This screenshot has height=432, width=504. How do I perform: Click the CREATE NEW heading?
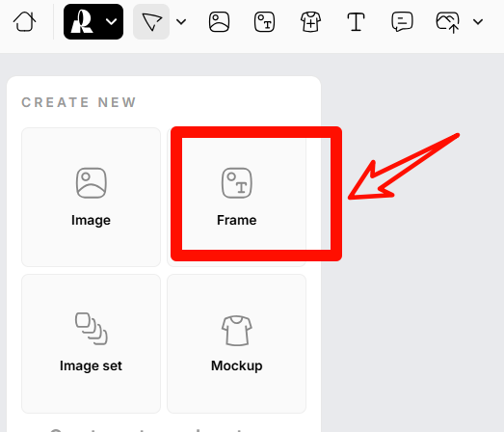click(79, 102)
